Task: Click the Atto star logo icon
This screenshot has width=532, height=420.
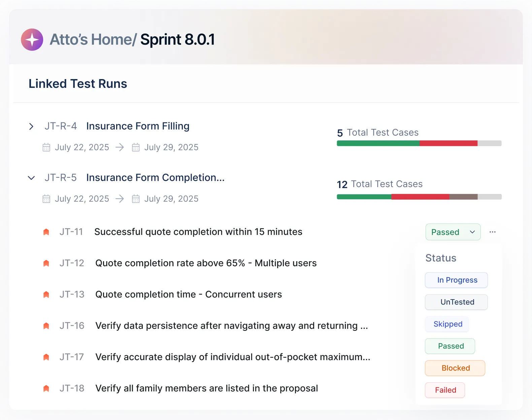Action: 32,40
